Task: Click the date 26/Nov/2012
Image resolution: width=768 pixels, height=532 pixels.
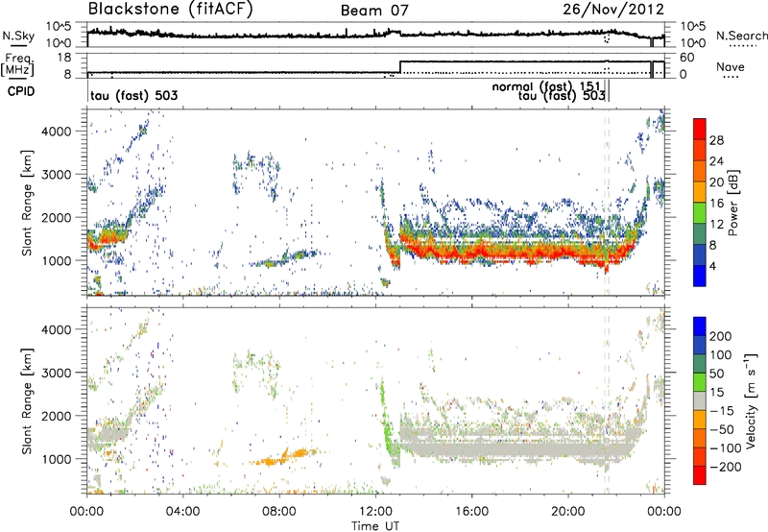Action: click(613, 10)
